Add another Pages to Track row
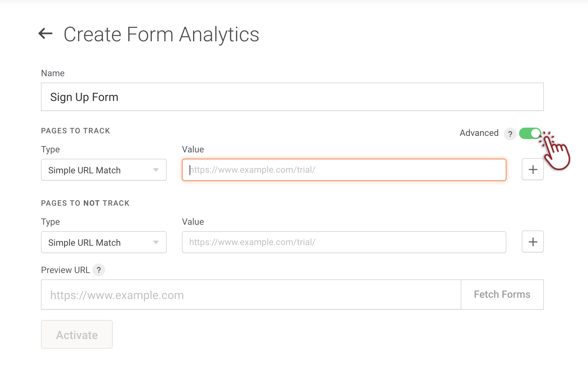588x380 pixels. [x=532, y=170]
